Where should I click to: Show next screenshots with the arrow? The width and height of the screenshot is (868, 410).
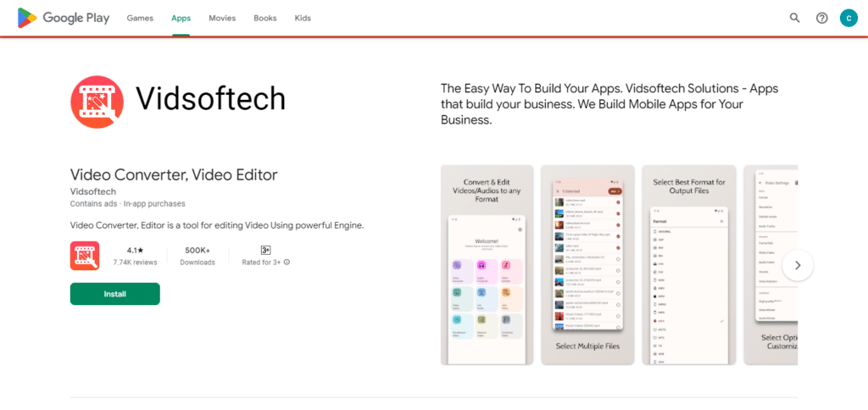pyautogui.click(x=798, y=265)
